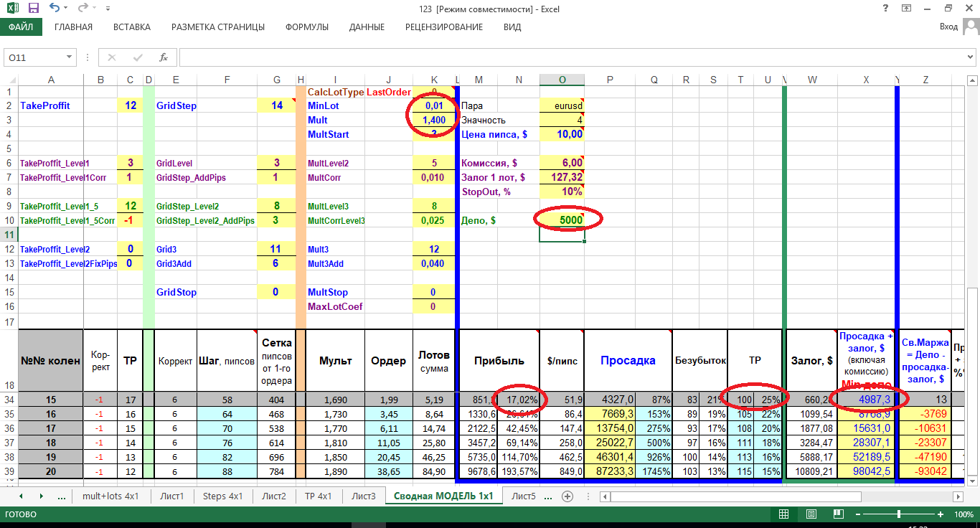Select StopOut 10% cell
Screen dimensions: 980x528
click(562, 192)
